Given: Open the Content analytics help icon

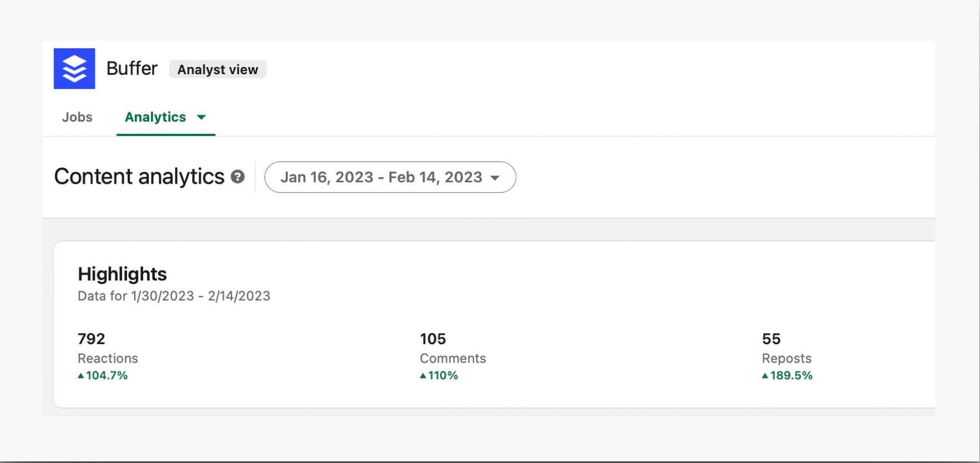Looking at the screenshot, I should [238, 177].
